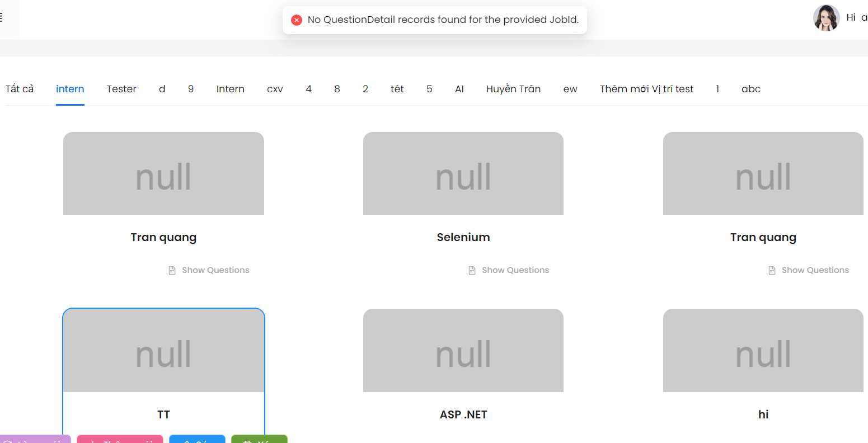Image resolution: width=868 pixels, height=443 pixels.
Task: Select the AI tab
Action: (459, 89)
